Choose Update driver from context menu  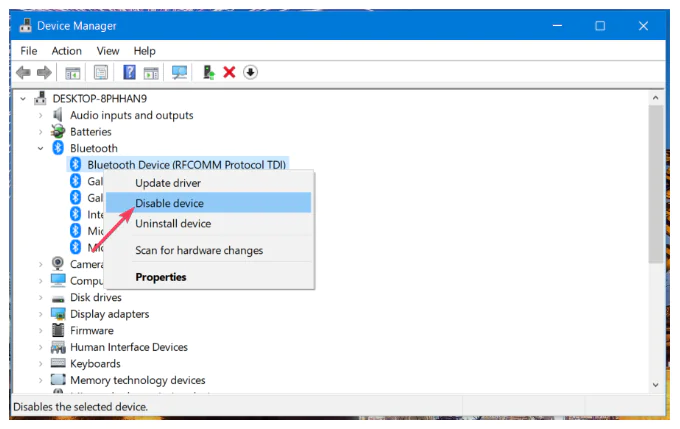[208, 183]
